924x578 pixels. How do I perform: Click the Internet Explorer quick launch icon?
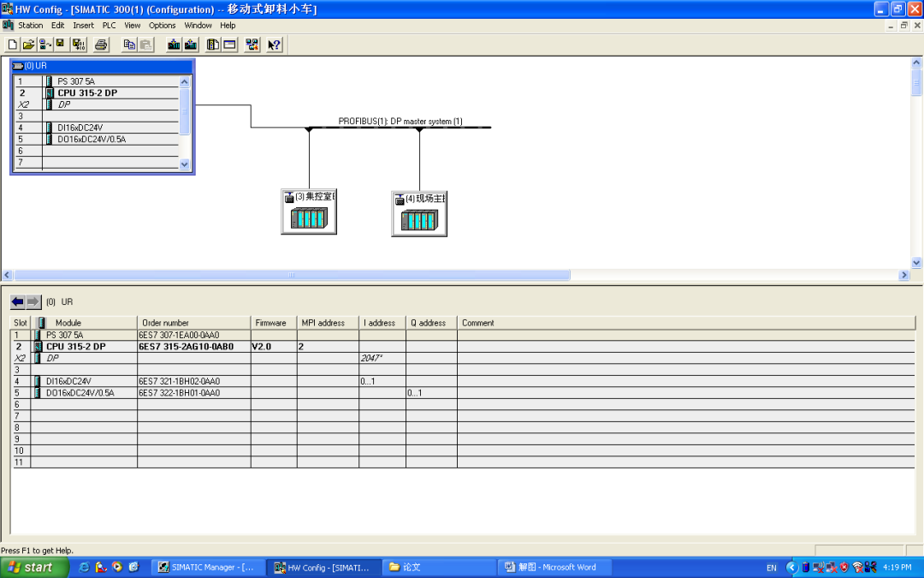tap(84, 568)
